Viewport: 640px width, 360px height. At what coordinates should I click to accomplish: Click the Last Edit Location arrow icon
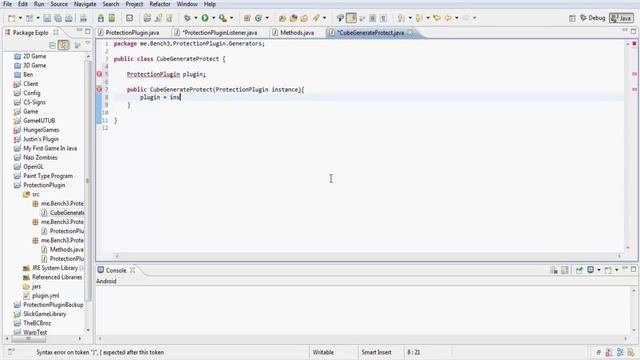[x=437, y=18]
